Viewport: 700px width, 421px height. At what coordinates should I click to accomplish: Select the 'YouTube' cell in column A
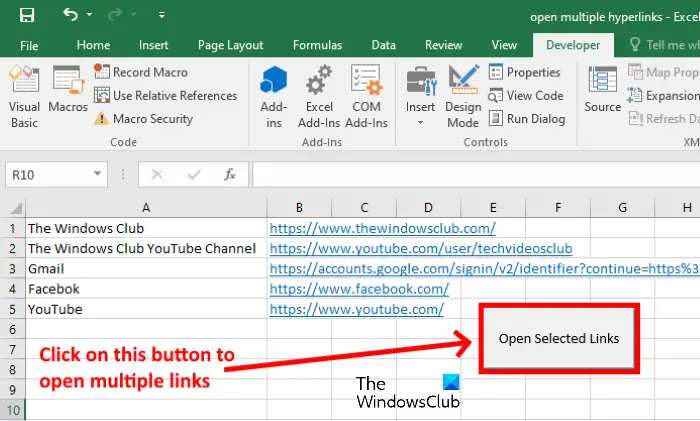[146, 309]
